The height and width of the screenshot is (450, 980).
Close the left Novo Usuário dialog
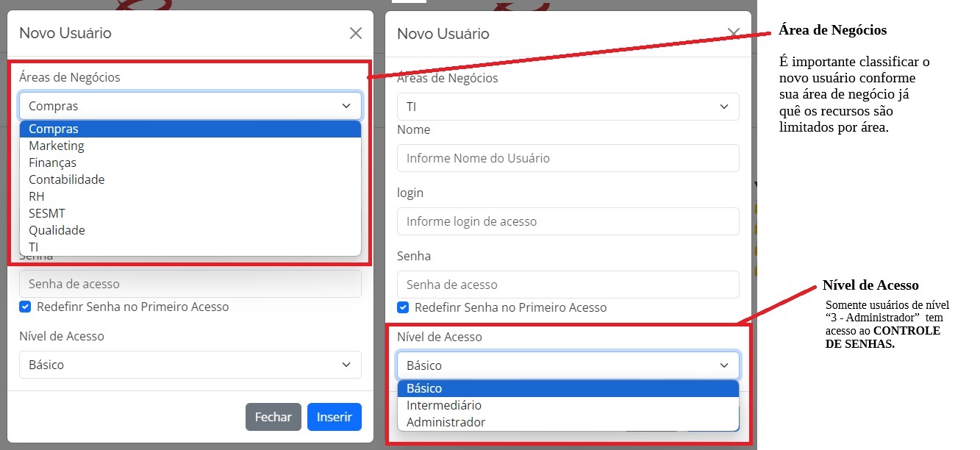coord(356,33)
